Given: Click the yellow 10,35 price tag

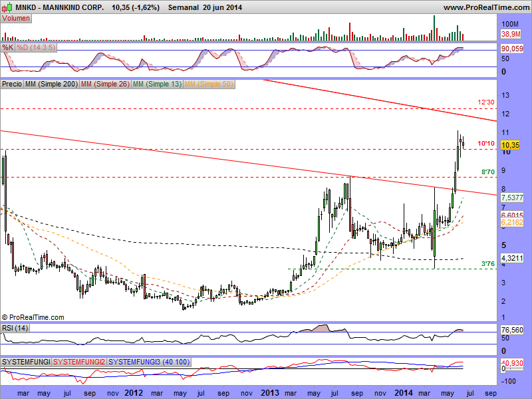Looking at the screenshot, I should pos(510,145).
